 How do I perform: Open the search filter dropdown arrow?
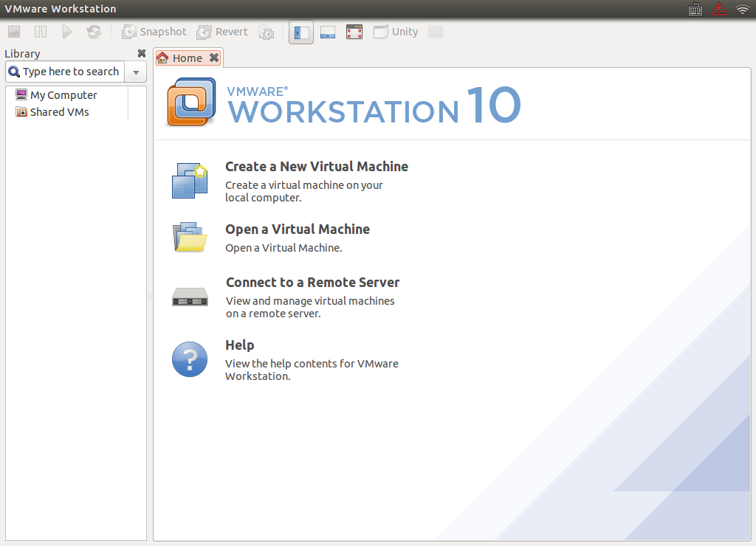click(136, 72)
